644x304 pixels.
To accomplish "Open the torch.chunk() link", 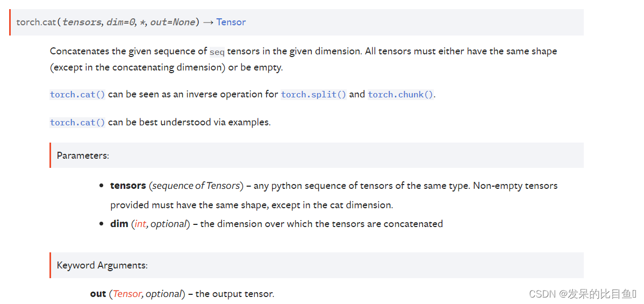I will click(x=400, y=94).
